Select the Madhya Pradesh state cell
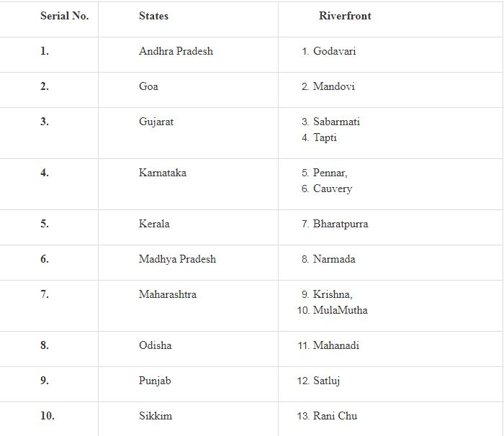The width and height of the screenshot is (504, 436). coord(177,259)
